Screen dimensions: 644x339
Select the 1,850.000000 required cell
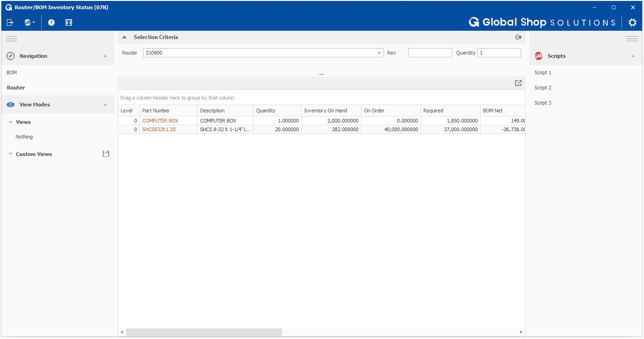click(450, 121)
